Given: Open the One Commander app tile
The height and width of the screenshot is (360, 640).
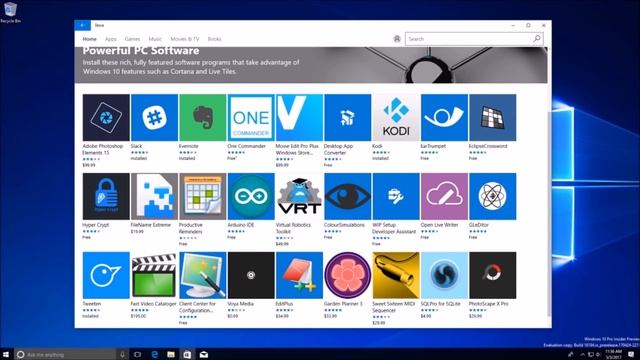Looking at the screenshot, I should pyautogui.click(x=251, y=118).
